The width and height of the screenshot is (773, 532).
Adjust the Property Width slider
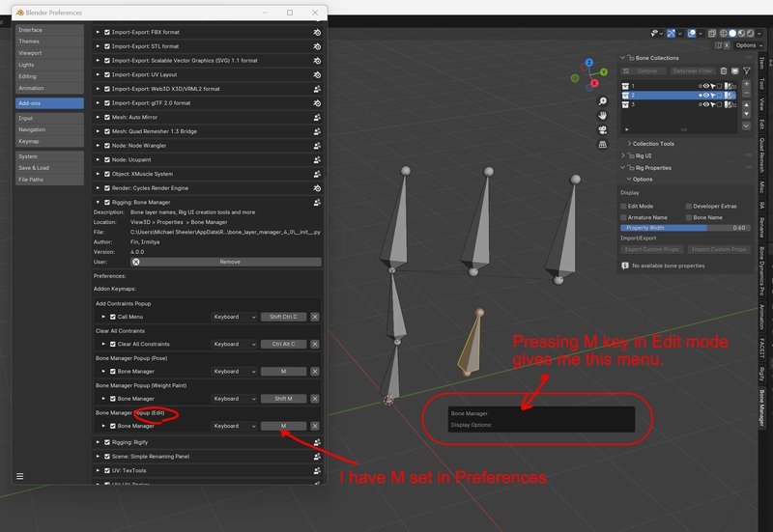[x=685, y=228]
